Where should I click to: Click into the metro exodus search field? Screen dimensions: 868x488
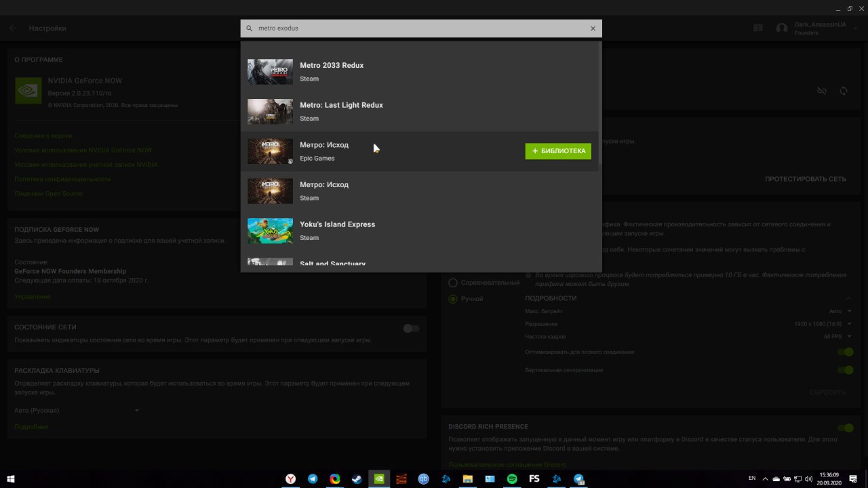point(420,28)
